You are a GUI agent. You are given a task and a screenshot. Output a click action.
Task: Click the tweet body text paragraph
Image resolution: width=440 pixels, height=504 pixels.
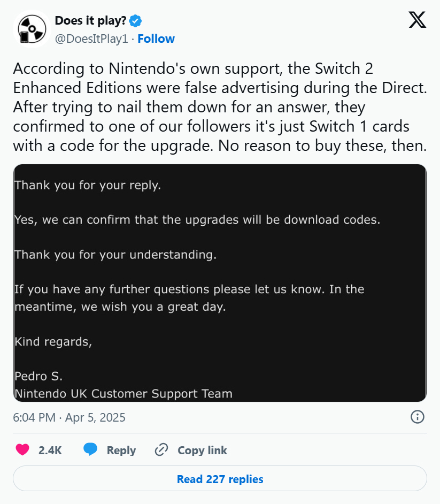pyautogui.click(x=220, y=107)
